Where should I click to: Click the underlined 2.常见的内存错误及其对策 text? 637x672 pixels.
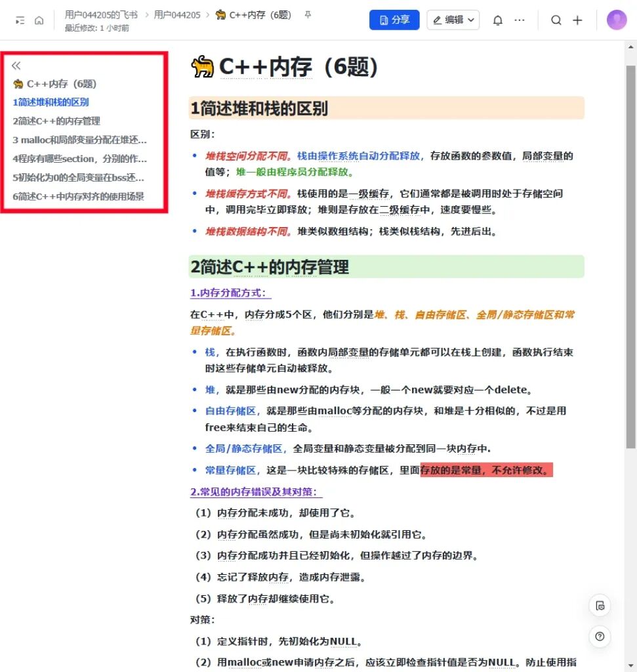tap(256, 492)
